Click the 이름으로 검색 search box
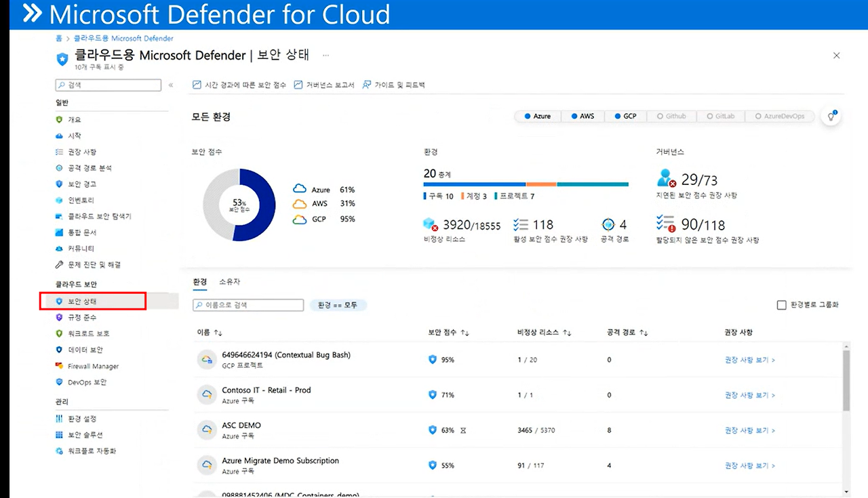This screenshot has height=498, width=868. 248,305
